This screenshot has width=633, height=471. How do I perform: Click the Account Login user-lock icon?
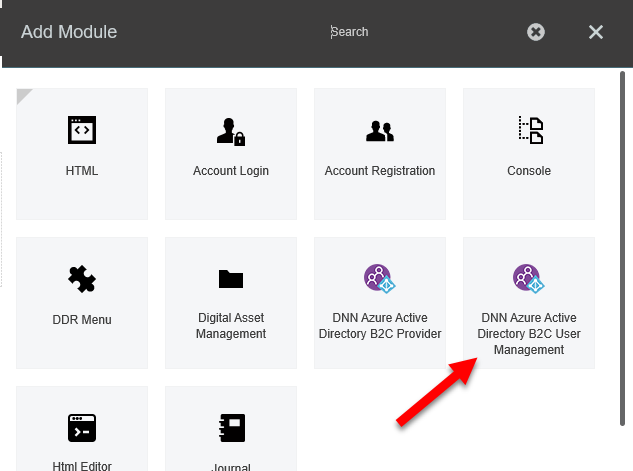tap(231, 132)
